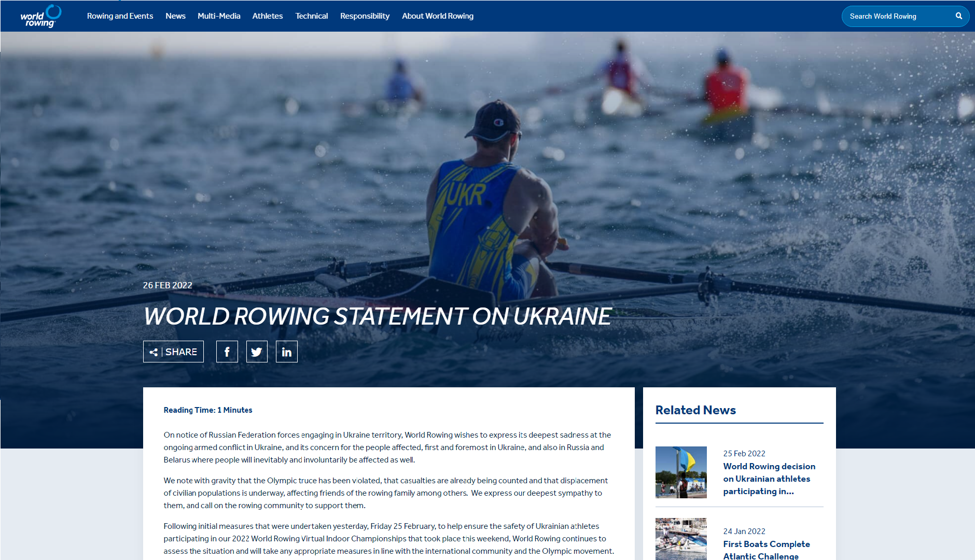Open the Athletes menu
The width and height of the screenshot is (975, 560).
point(268,16)
